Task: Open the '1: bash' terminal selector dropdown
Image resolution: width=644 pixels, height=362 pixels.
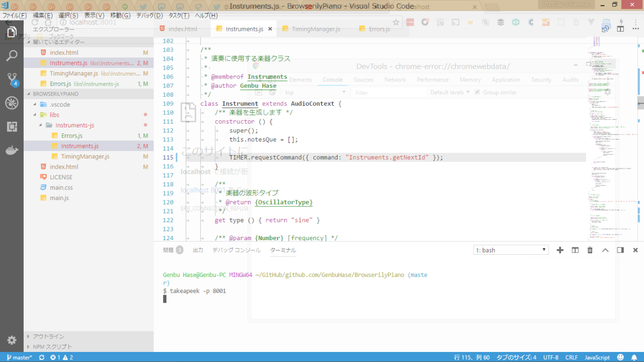Action: 511,250
